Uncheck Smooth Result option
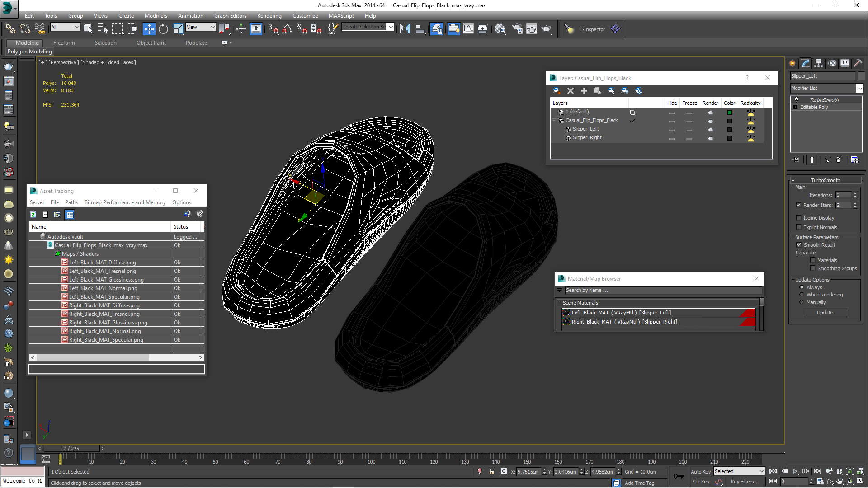Viewport: 868px width, 488px height. 799,245
